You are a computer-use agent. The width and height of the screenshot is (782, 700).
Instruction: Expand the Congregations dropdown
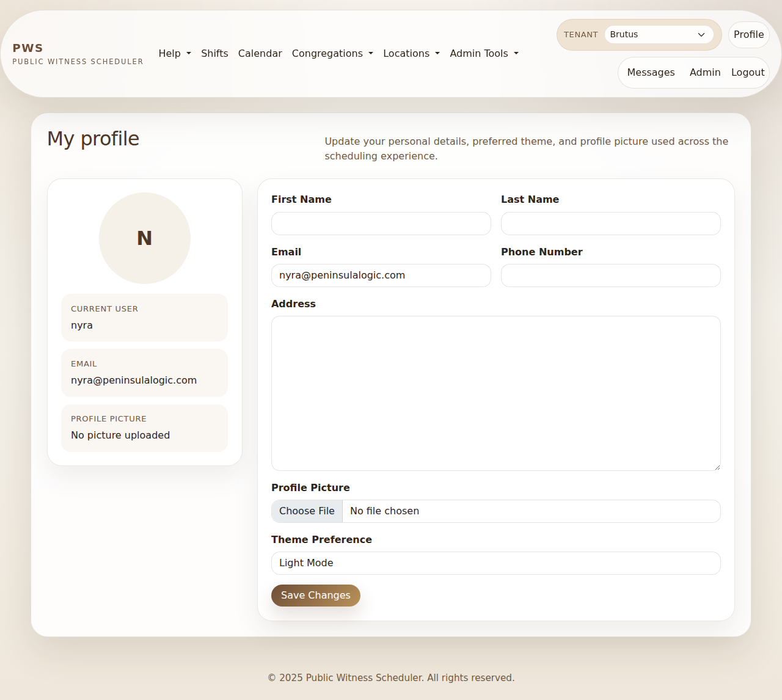tap(332, 54)
